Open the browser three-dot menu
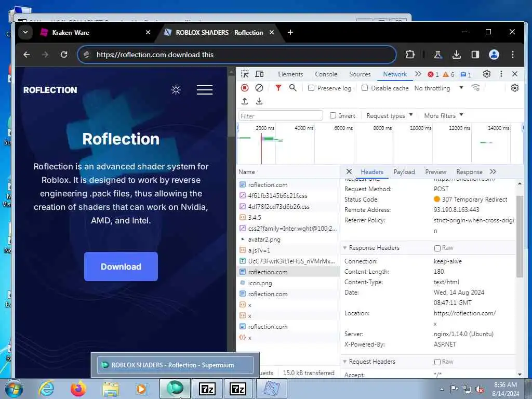 513,55
